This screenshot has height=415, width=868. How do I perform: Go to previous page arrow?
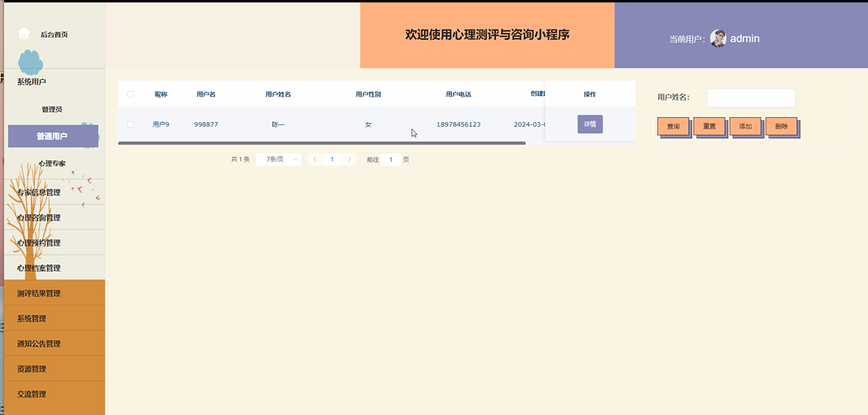(x=315, y=159)
